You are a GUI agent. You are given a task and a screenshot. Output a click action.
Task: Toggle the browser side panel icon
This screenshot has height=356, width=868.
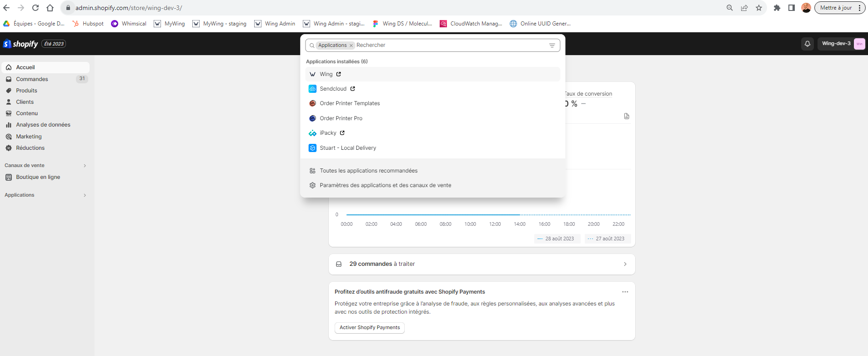(792, 8)
